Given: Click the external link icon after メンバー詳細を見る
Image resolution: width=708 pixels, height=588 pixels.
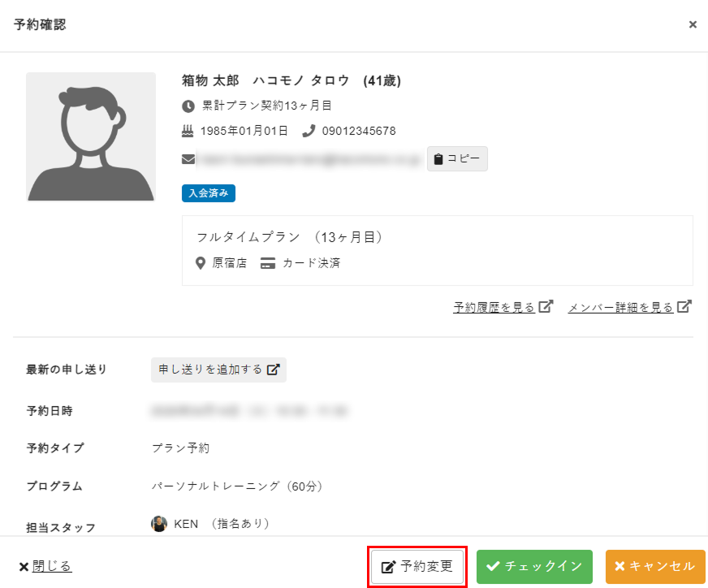Looking at the screenshot, I should (685, 306).
